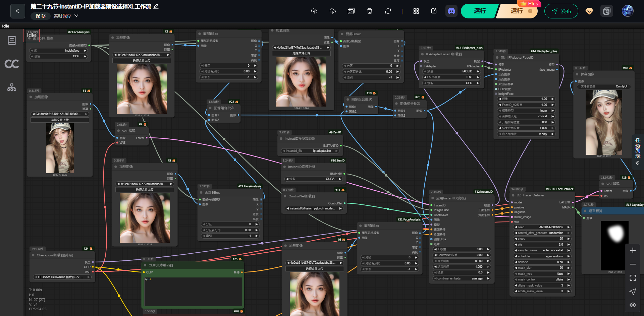
Task: Collapse the CLIP文本编码器 node dot
Action: (145, 265)
